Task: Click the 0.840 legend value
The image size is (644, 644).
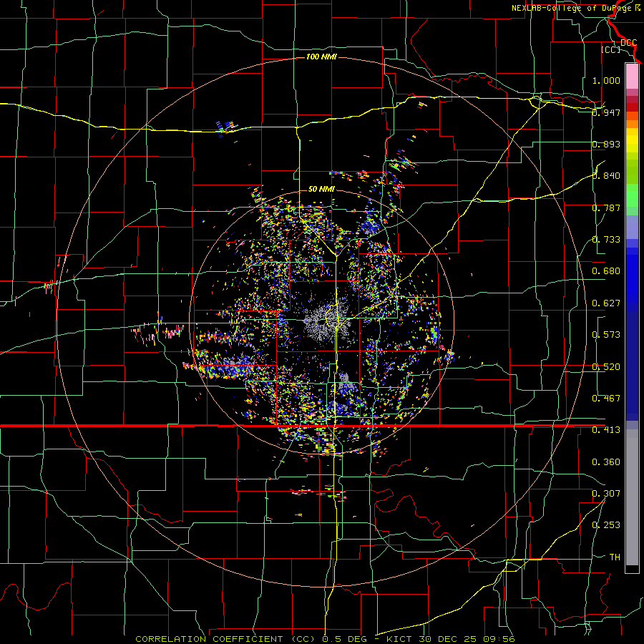Action: 606,176
